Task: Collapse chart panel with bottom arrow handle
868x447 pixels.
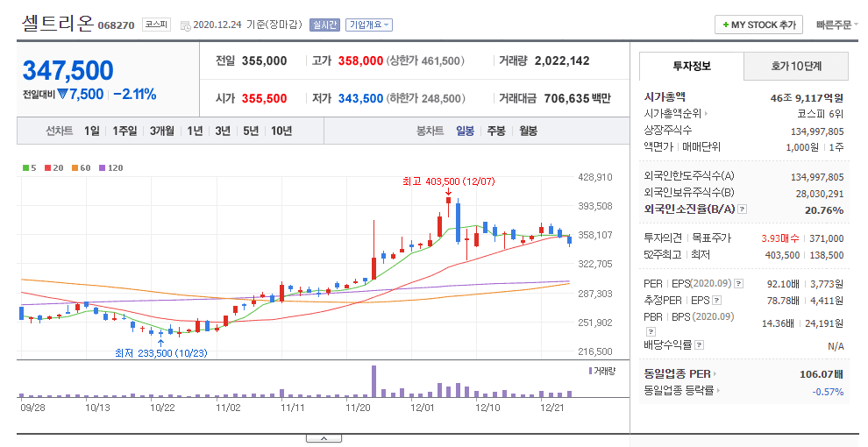Action: pyautogui.click(x=324, y=439)
